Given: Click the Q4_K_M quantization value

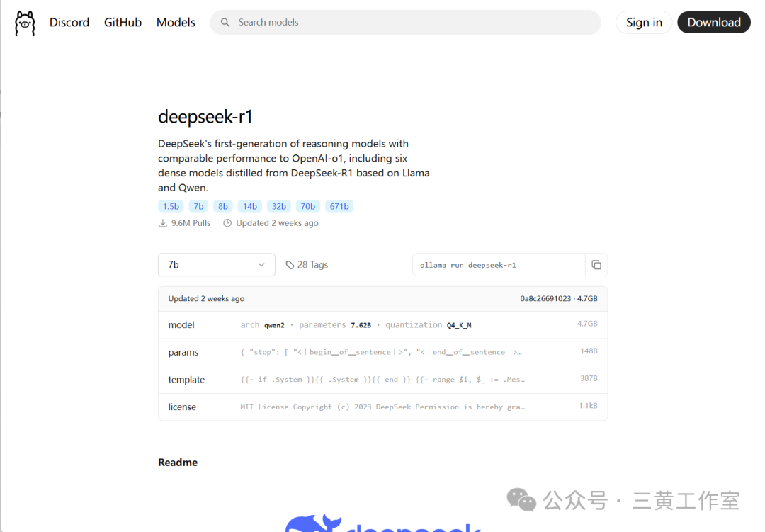Looking at the screenshot, I should (459, 325).
